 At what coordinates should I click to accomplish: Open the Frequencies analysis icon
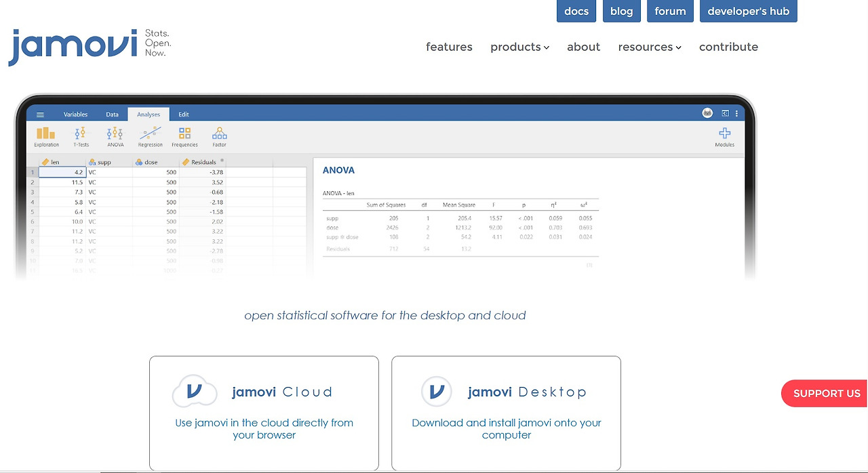point(184,137)
